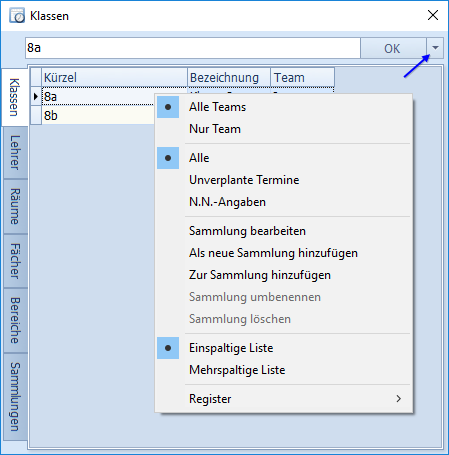Image resolution: width=449 pixels, height=455 pixels.
Task: Select class row 8b
Action: click(98, 116)
